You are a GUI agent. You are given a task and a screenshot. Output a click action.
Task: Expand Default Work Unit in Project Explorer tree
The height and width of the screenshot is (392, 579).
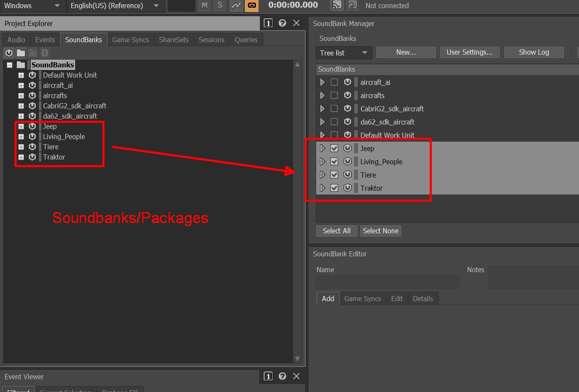point(20,75)
